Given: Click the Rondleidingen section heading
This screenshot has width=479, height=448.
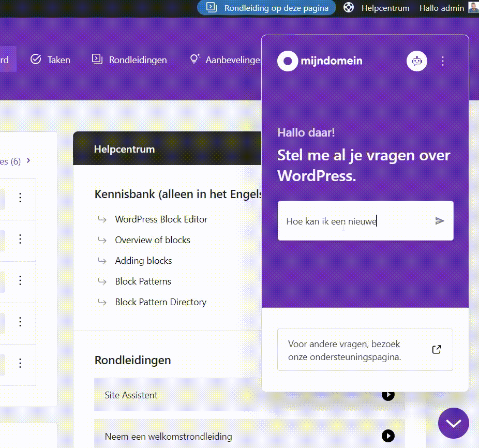Looking at the screenshot, I should [x=132, y=360].
